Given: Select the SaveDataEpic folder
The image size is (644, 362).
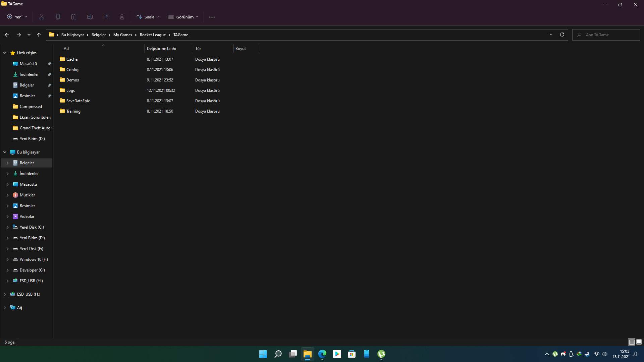Looking at the screenshot, I should click(78, 101).
